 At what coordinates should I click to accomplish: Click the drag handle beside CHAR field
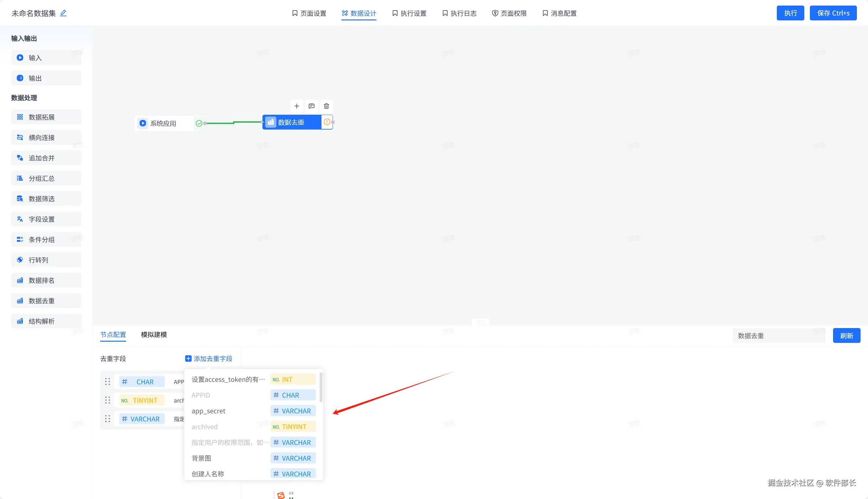pos(107,382)
